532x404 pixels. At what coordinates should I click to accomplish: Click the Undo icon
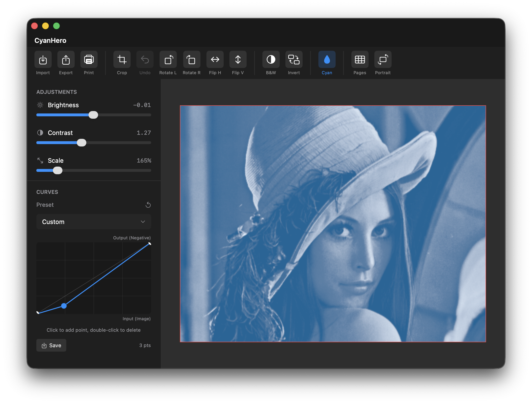(145, 60)
